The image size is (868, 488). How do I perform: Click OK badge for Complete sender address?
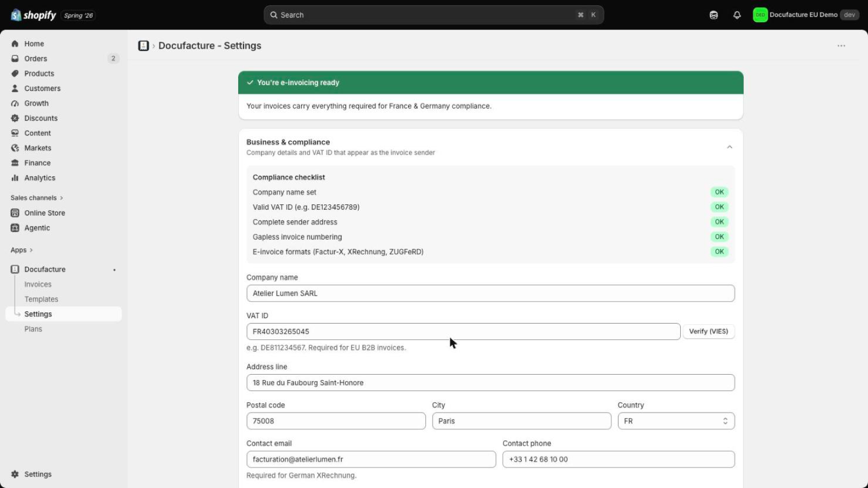click(719, 222)
